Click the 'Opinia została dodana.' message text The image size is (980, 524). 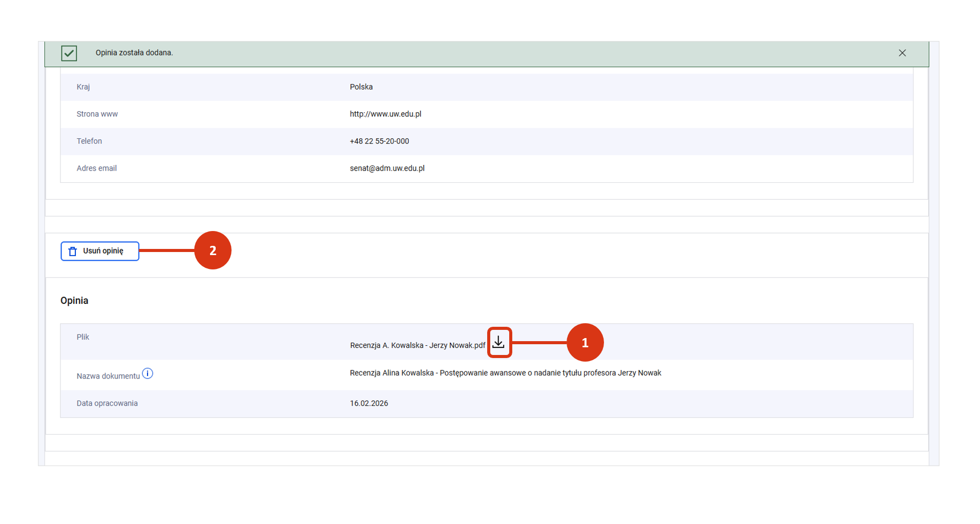coord(134,53)
